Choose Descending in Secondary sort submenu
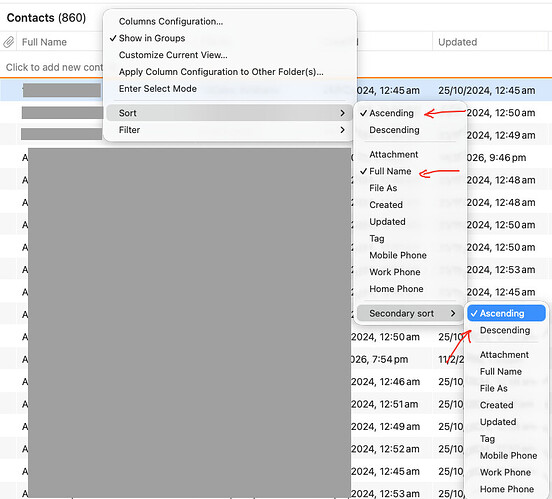This screenshot has height=499, width=552. click(505, 330)
